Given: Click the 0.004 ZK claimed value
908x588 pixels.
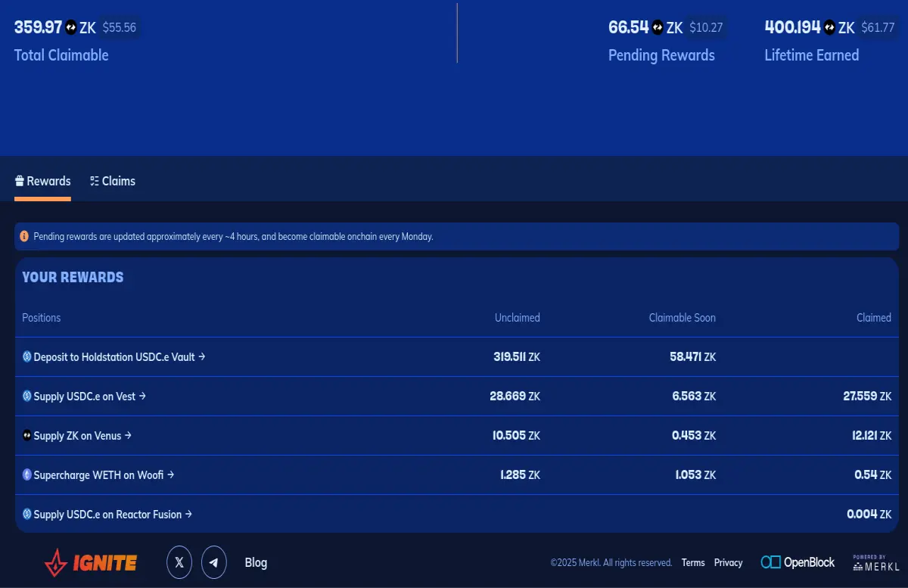Looking at the screenshot, I should pyautogui.click(x=869, y=515).
